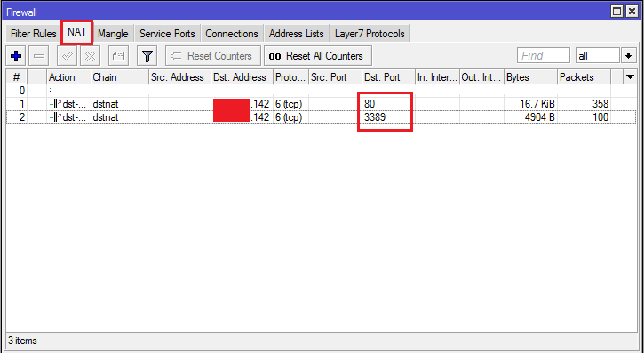Close the Firewall window
Screen dimensions: 644x353
[632, 12]
